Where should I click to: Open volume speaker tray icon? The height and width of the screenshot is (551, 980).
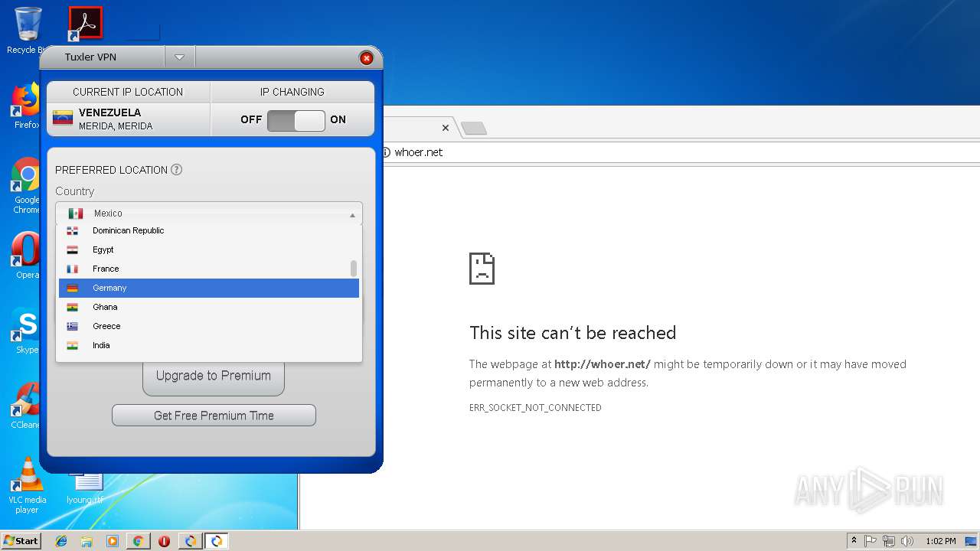(x=907, y=541)
